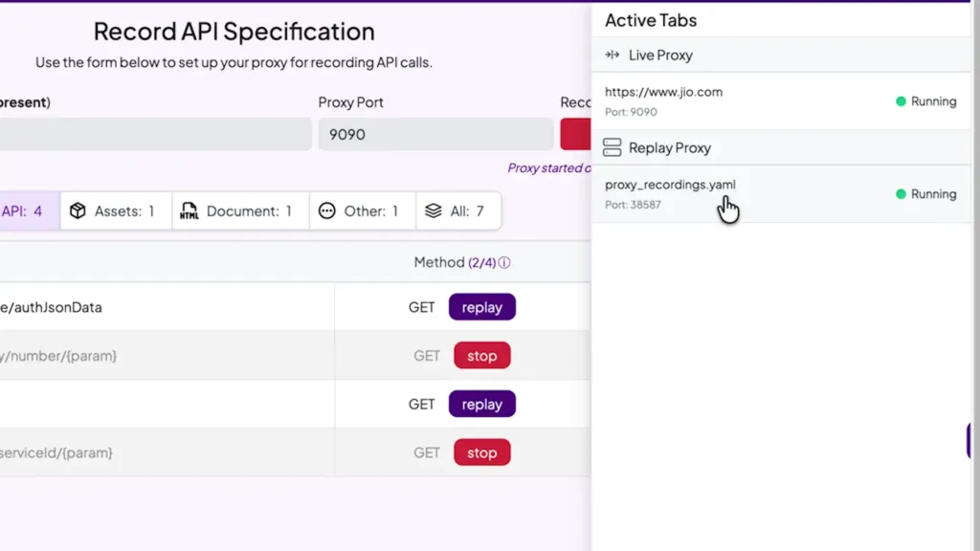Image resolution: width=980 pixels, height=551 pixels.
Task: Switch to the All: 7 tab
Action: [458, 211]
